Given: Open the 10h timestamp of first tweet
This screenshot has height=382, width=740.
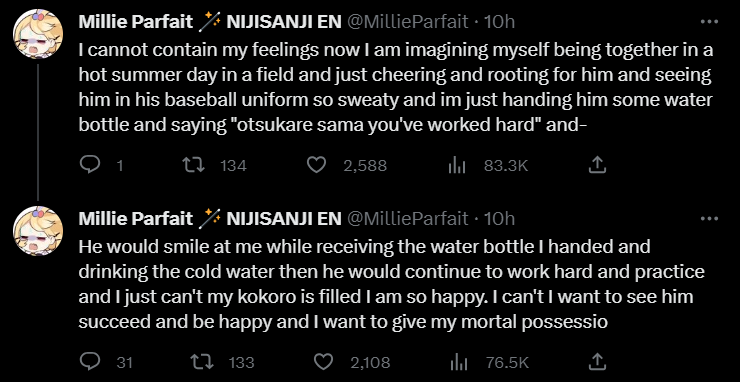Looking at the screenshot, I should click(499, 22).
